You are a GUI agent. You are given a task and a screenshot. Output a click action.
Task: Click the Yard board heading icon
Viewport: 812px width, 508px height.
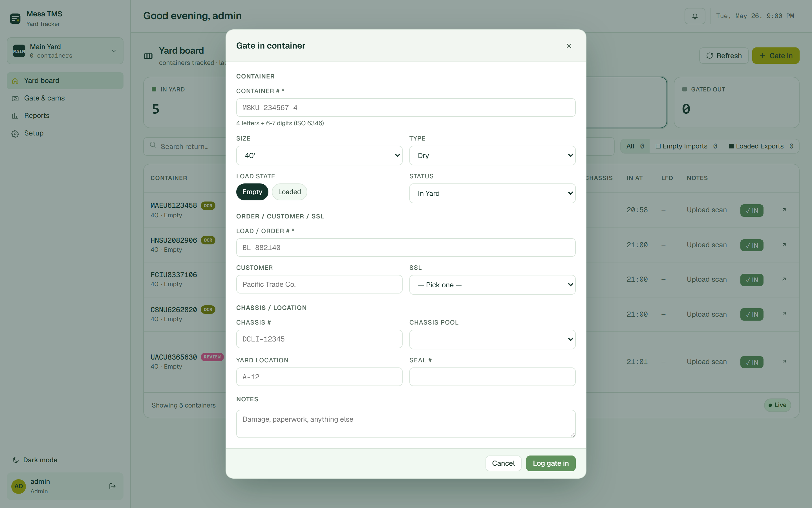(x=148, y=56)
